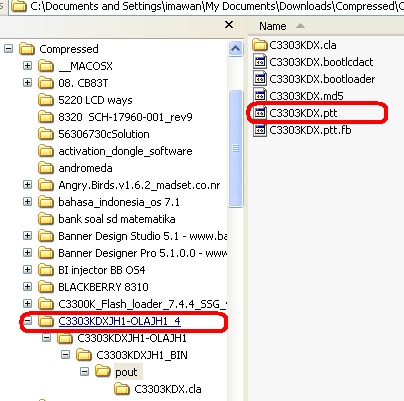
Task: Expand the 08. CB83T folder node
Action: [28, 83]
